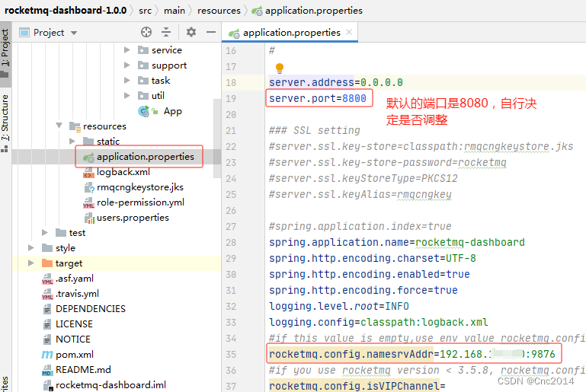This screenshot has width=586, height=392.
Task: Select the App class in the tree
Action: [172, 111]
